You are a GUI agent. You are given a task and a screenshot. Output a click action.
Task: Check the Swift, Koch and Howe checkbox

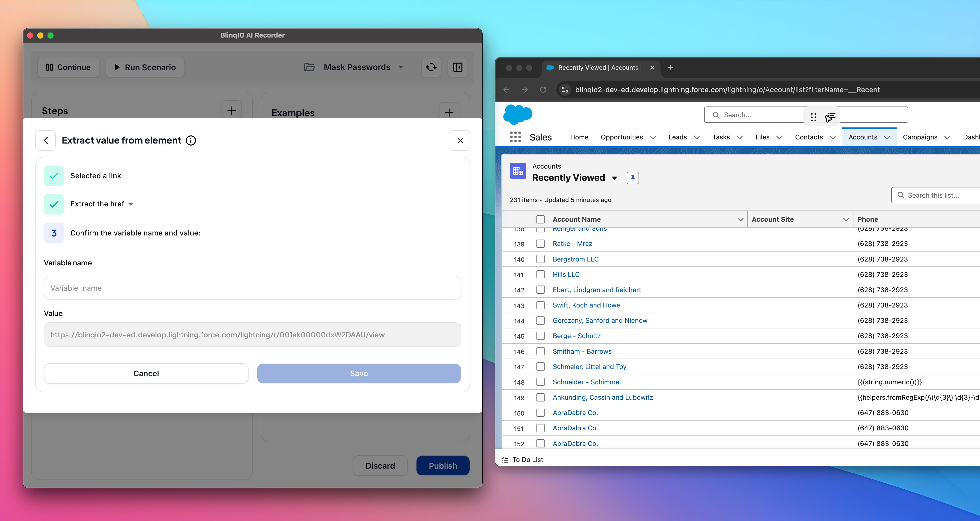coord(540,305)
